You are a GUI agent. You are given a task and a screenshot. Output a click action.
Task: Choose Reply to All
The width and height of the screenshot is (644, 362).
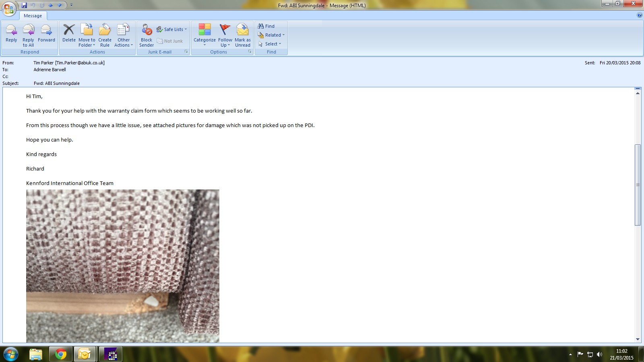click(28, 35)
